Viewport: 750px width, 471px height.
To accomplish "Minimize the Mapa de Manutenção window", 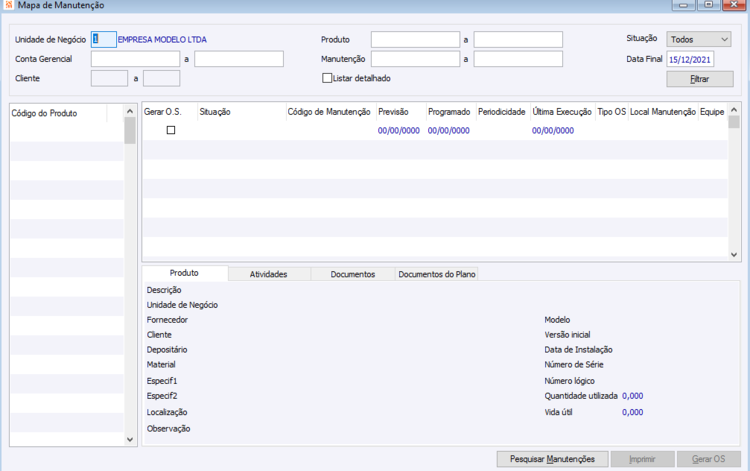I will [x=684, y=5].
